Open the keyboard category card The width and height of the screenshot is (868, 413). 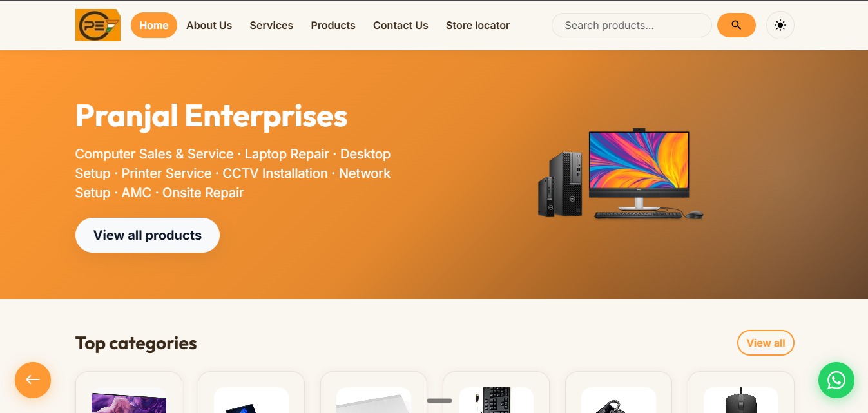pyautogui.click(x=496, y=392)
